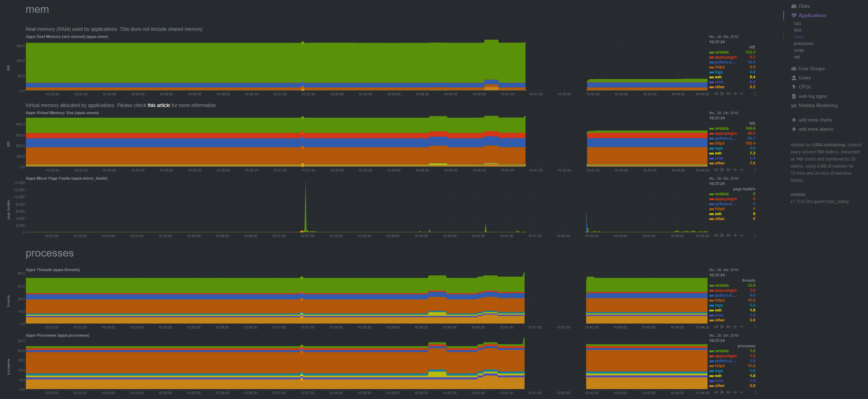
Task: Click the Netdata Monitoring bar-chart icon
Action: pyautogui.click(x=794, y=105)
